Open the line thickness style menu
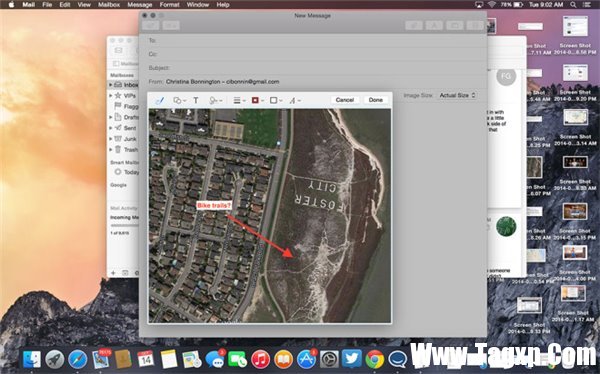Image resolution: width=600 pixels, height=374 pixels. click(x=239, y=100)
